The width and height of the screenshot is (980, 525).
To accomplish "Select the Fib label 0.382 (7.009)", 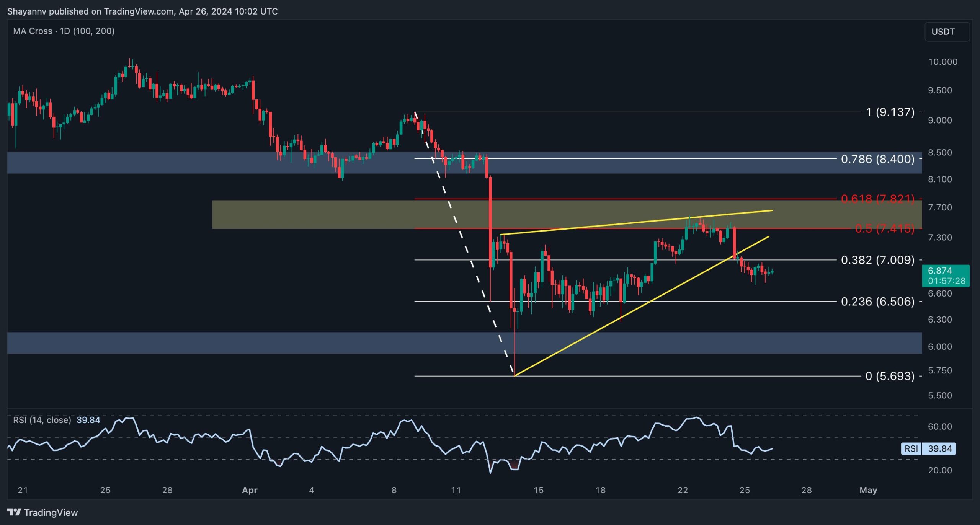I will 877,260.
